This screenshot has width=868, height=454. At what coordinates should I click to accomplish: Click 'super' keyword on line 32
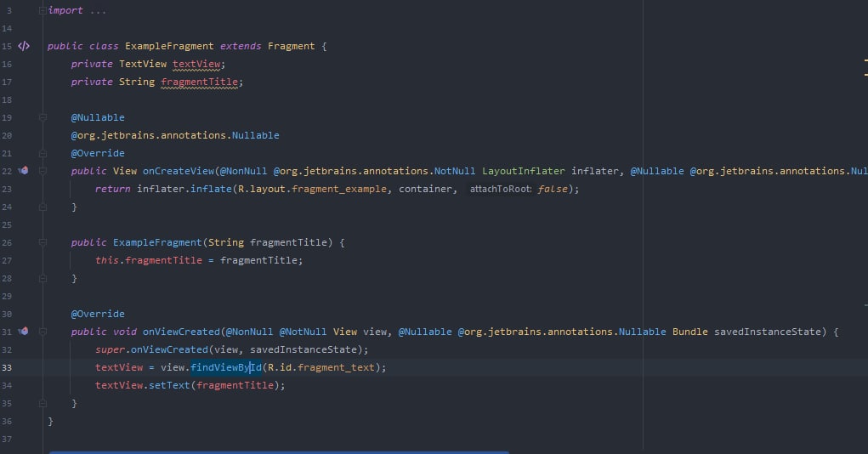(111, 349)
